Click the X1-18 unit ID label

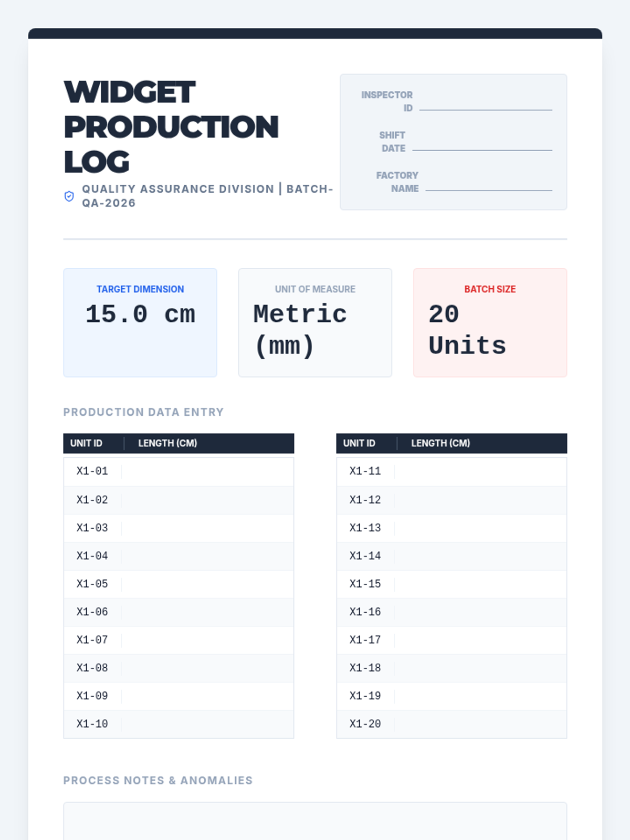point(365,668)
